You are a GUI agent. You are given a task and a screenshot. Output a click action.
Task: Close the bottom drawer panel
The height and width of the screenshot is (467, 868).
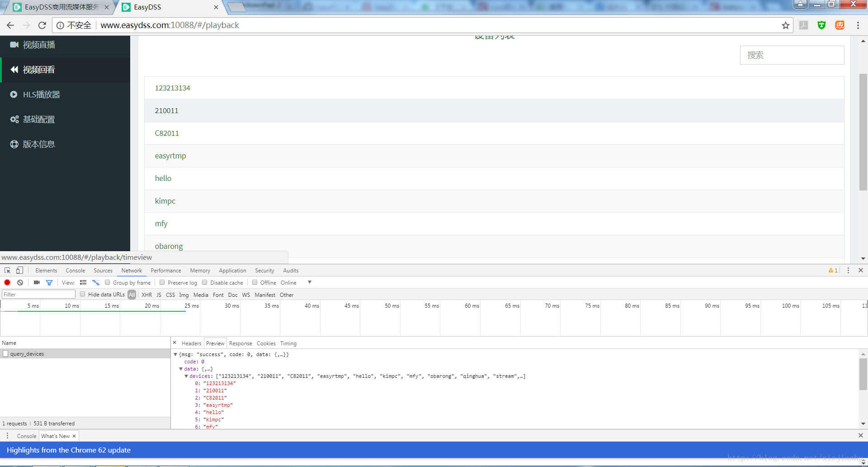861,435
